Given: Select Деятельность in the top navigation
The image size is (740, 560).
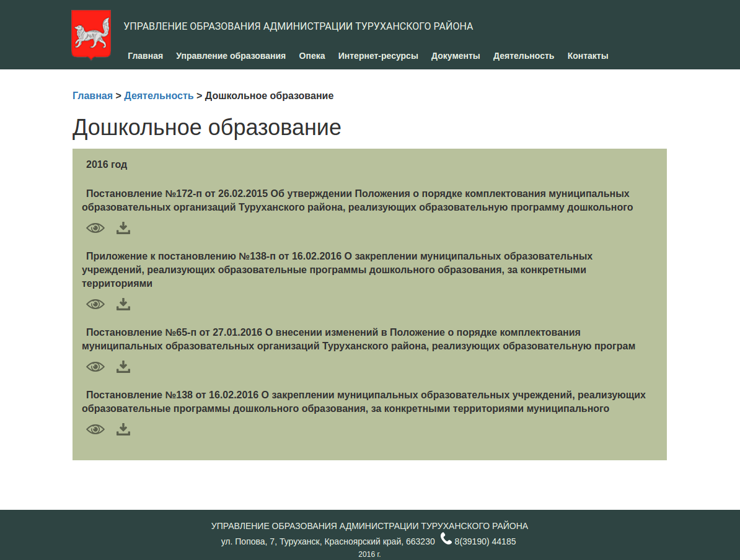Looking at the screenshot, I should [x=523, y=56].
